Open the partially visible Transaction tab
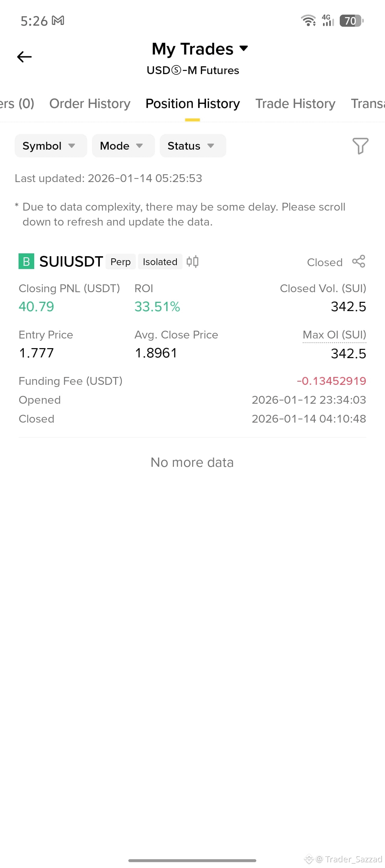Screen dimensions: 385x868 368,104
